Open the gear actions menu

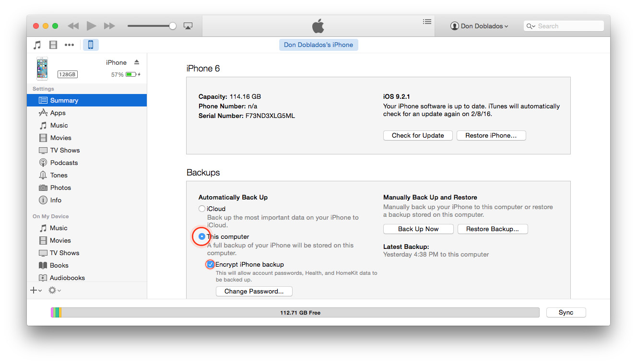pos(54,290)
